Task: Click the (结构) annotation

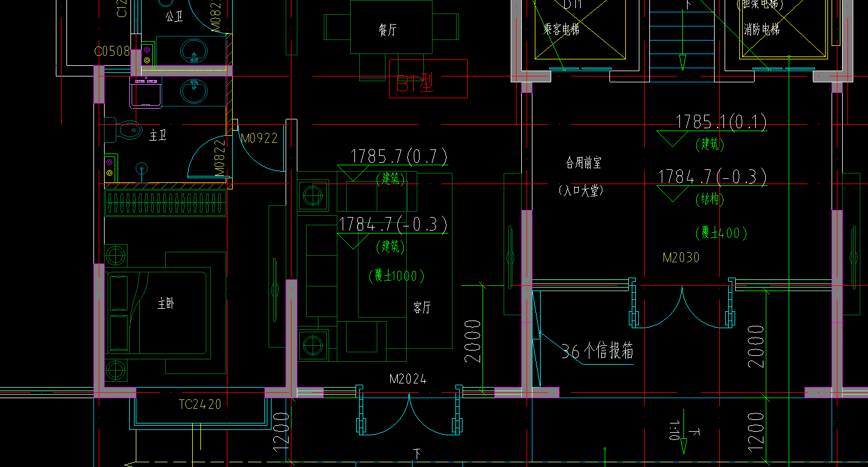Action: click(710, 199)
